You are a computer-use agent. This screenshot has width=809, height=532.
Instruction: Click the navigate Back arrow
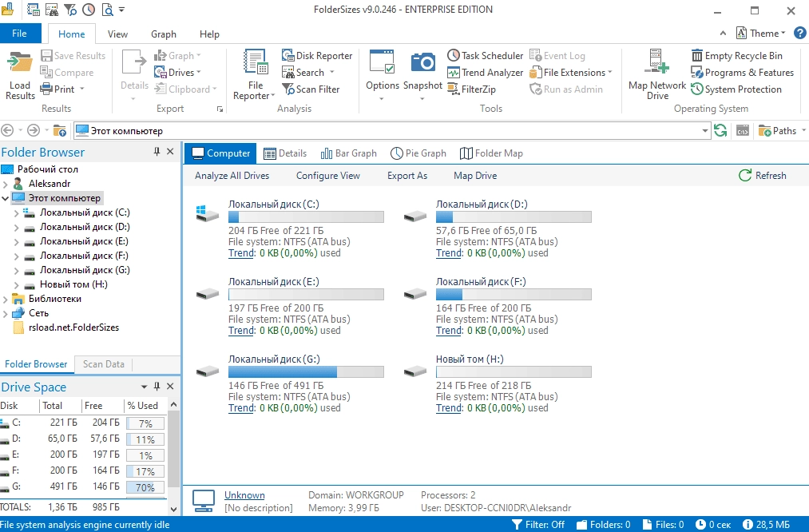point(7,130)
